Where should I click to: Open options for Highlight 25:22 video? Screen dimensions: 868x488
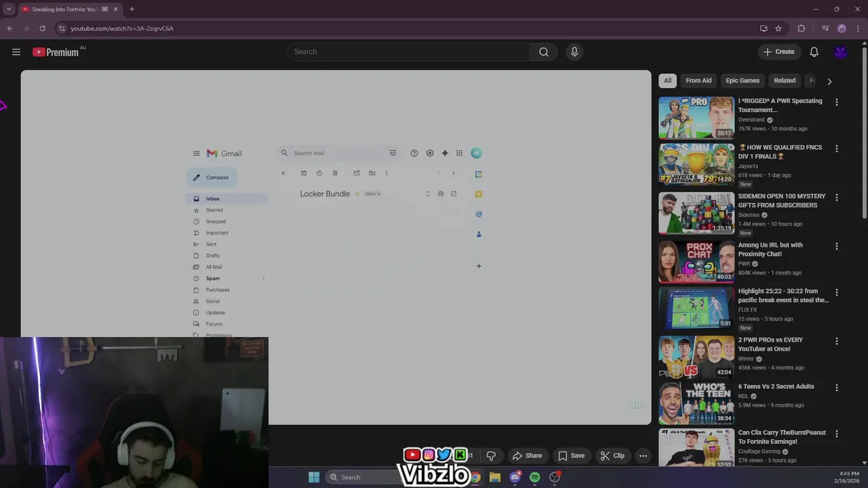836,292
